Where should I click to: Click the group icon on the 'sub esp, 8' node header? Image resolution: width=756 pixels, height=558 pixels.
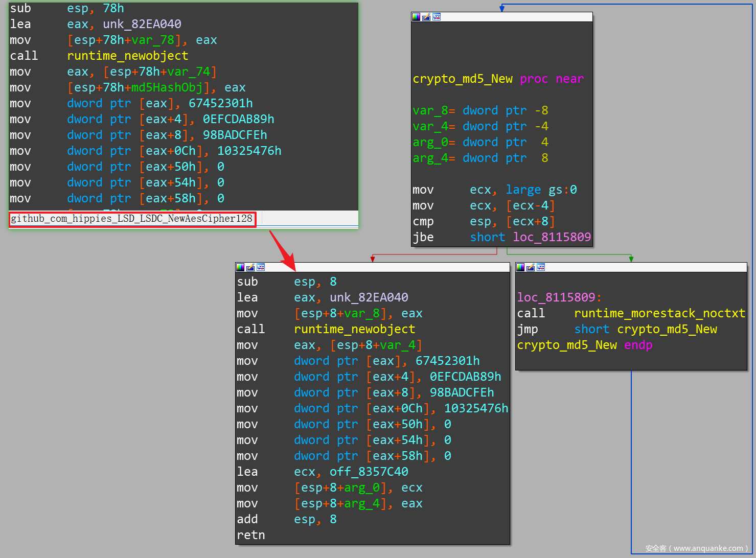point(261,267)
